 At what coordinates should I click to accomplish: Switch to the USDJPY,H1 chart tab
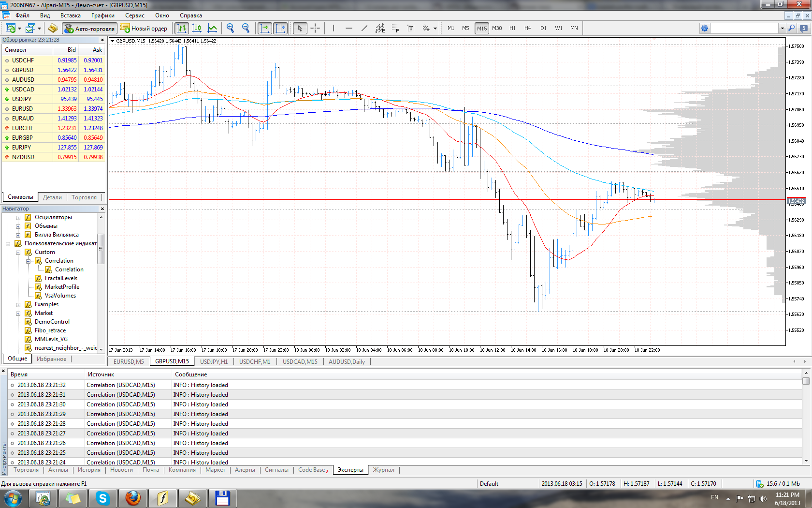coord(214,361)
